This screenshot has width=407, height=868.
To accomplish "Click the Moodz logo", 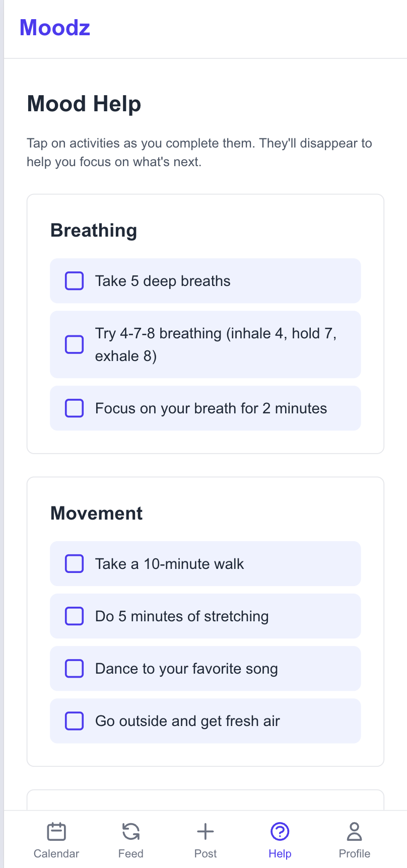I will pyautogui.click(x=54, y=28).
